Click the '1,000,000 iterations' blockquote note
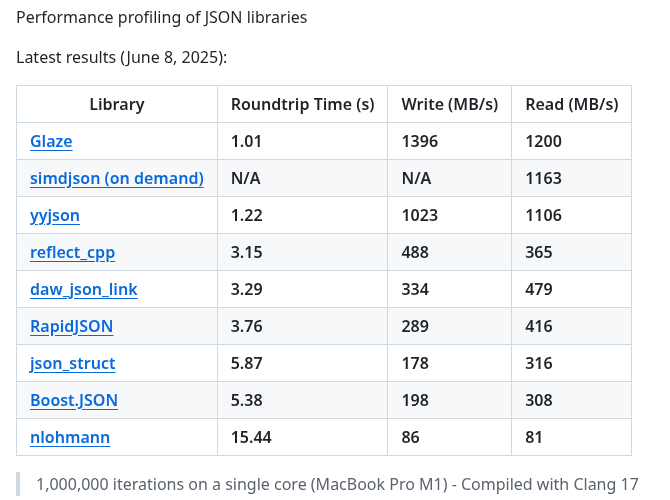670x500 pixels. pos(337,485)
